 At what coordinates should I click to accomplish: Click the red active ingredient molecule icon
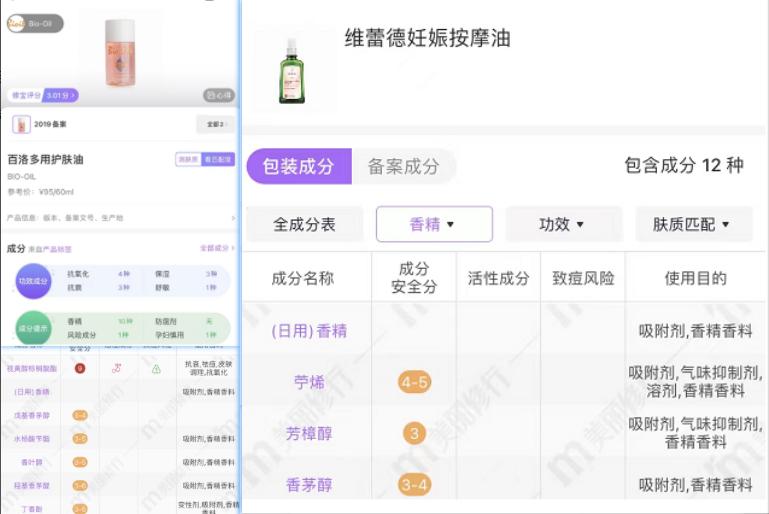click(117, 368)
